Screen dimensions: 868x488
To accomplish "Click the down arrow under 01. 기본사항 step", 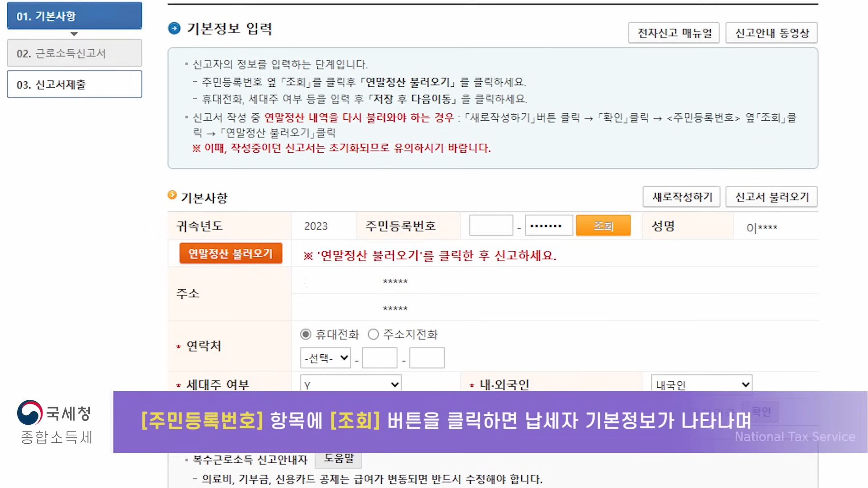I will coord(74,34).
